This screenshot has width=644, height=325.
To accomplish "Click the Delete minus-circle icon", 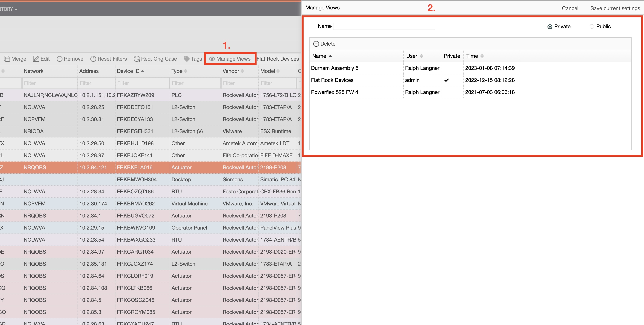I will pyautogui.click(x=316, y=44).
